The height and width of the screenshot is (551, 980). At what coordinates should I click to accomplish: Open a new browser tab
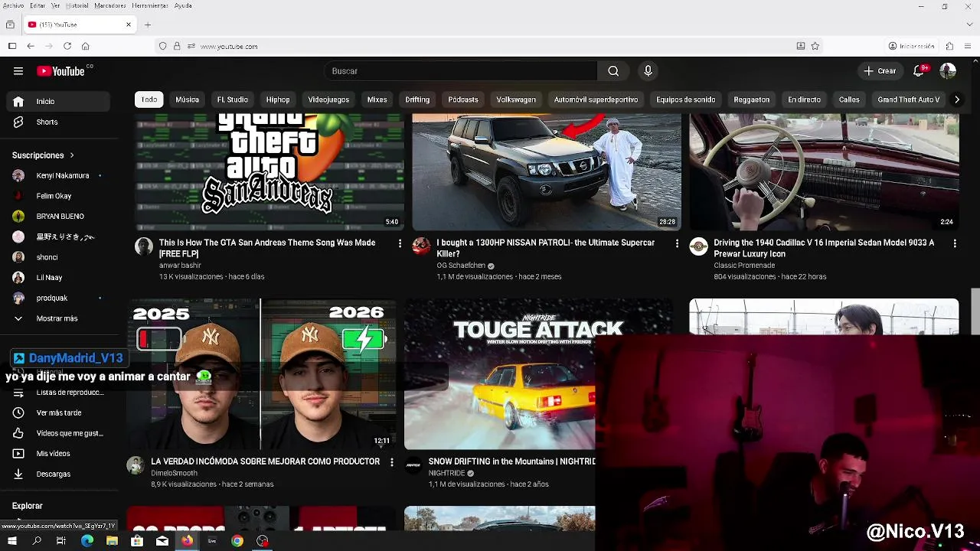tap(148, 24)
